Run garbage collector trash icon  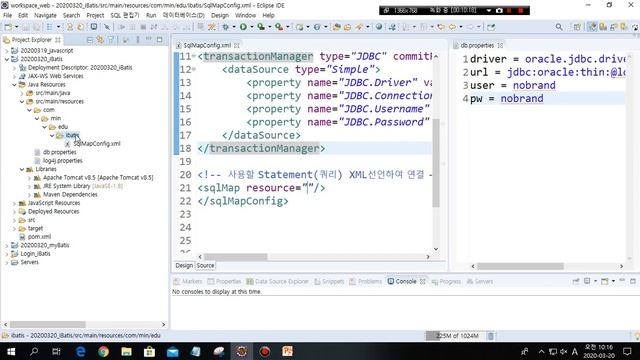pyautogui.click(x=491, y=336)
